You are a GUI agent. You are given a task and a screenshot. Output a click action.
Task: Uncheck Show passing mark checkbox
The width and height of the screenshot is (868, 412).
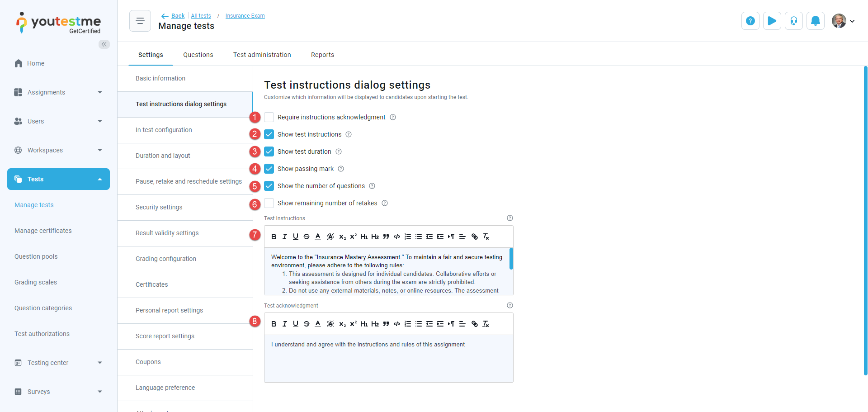(x=269, y=169)
